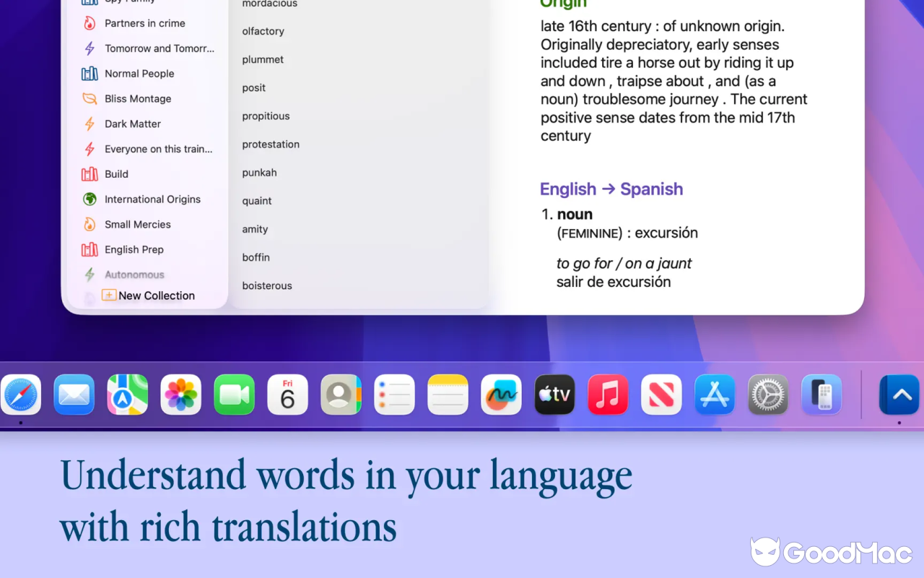Viewport: 924px width, 578px height.
Task: Open the Calendar dock icon
Action: [x=288, y=394]
